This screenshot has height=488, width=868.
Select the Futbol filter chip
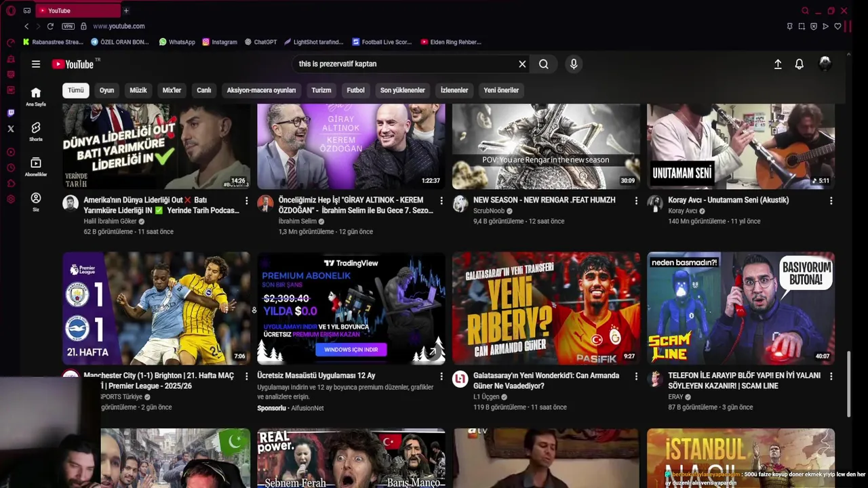coord(356,90)
